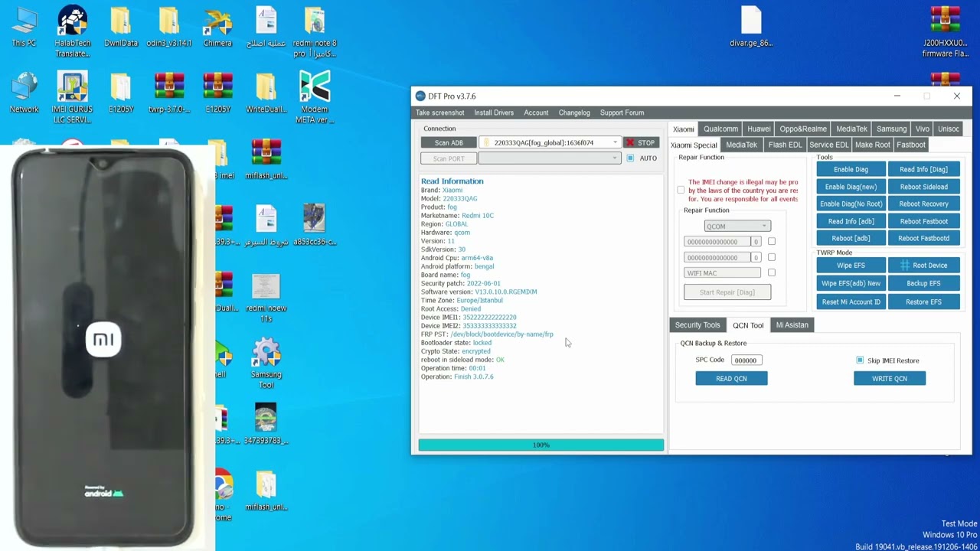Select the E1205Y WinRAR archive icon
This screenshot has width=980, height=551.
[x=217, y=93]
